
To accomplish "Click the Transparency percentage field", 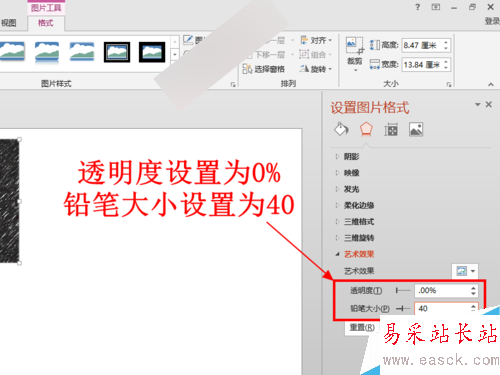I will 442,290.
